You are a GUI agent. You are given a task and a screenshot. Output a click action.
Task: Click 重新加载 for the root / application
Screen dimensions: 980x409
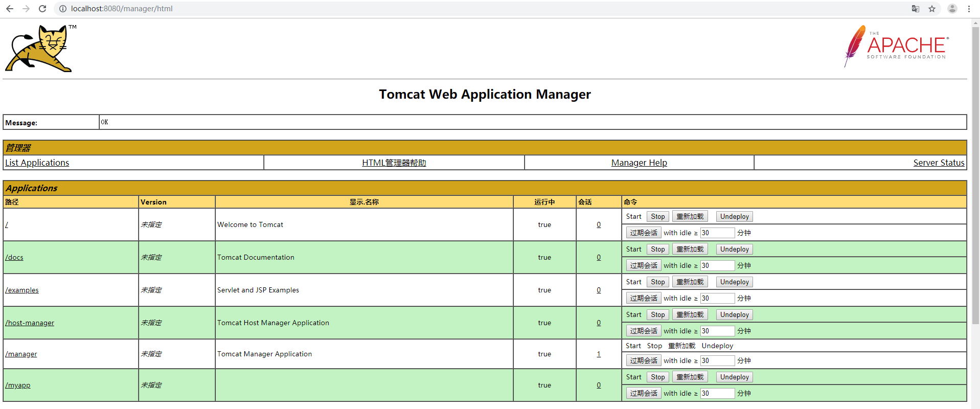pos(690,216)
